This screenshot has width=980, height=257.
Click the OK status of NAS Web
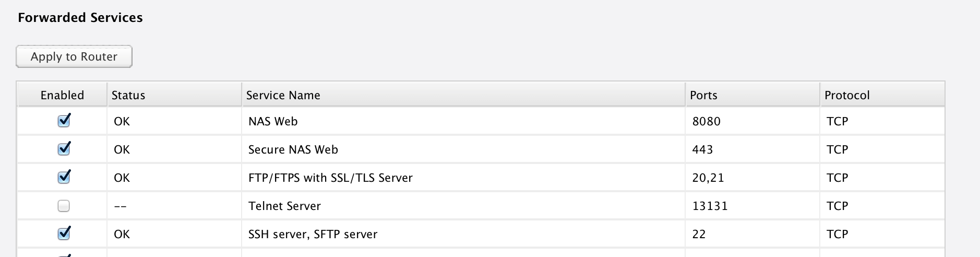(122, 121)
